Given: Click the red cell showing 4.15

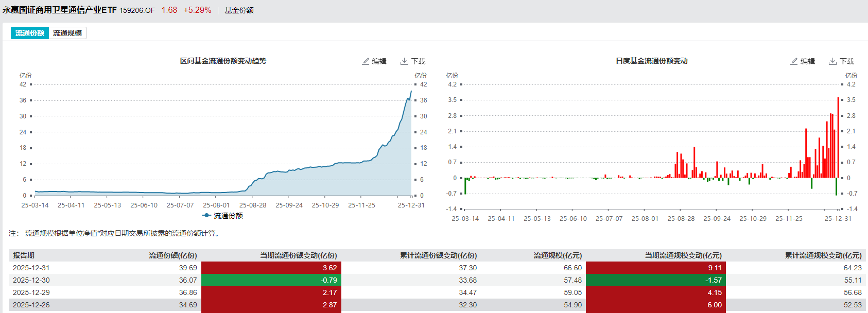Looking at the screenshot, I should pos(656,292).
